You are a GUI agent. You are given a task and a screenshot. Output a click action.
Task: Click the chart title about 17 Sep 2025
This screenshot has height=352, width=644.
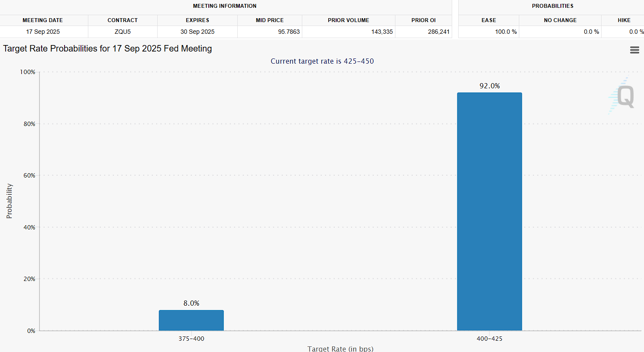[x=107, y=48]
